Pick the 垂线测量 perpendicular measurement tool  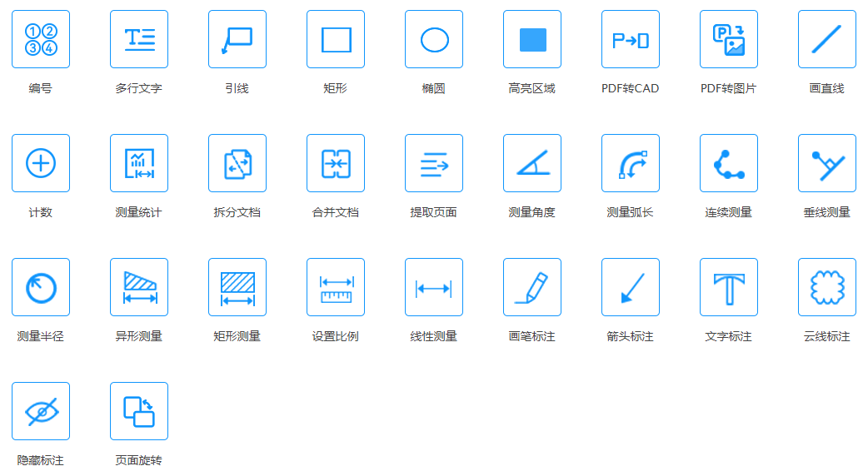tap(827, 163)
